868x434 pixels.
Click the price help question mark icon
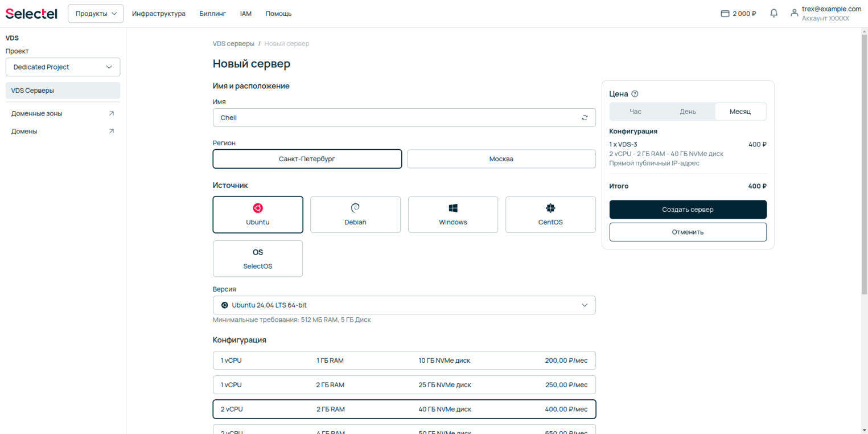(635, 94)
